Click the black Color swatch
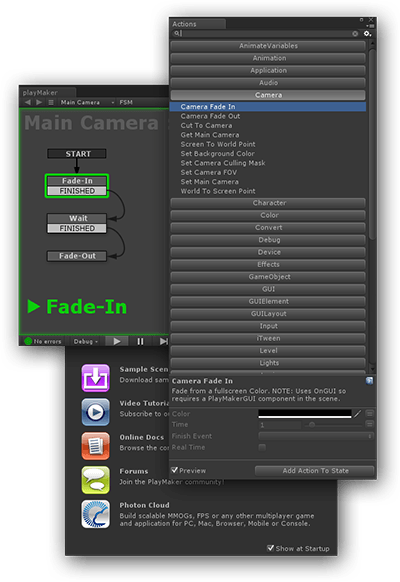This screenshot has width=400, height=582. pyautogui.click(x=305, y=413)
